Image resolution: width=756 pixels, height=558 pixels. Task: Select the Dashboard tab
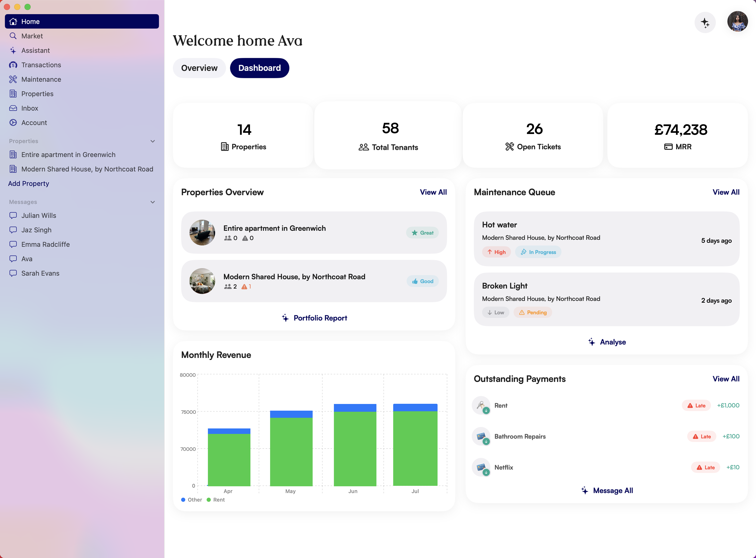point(259,68)
